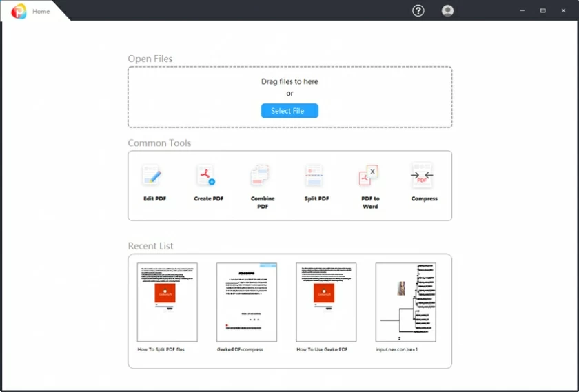Viewport: 579px width, 392px height.
Task: Minimize the GeekerPDF window
Action: 522,11
